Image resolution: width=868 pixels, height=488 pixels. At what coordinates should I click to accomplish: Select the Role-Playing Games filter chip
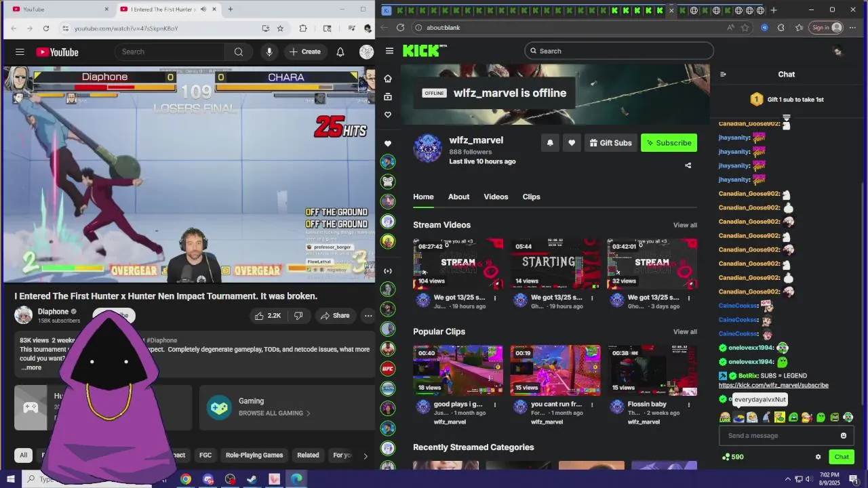(x=254, y=455)
